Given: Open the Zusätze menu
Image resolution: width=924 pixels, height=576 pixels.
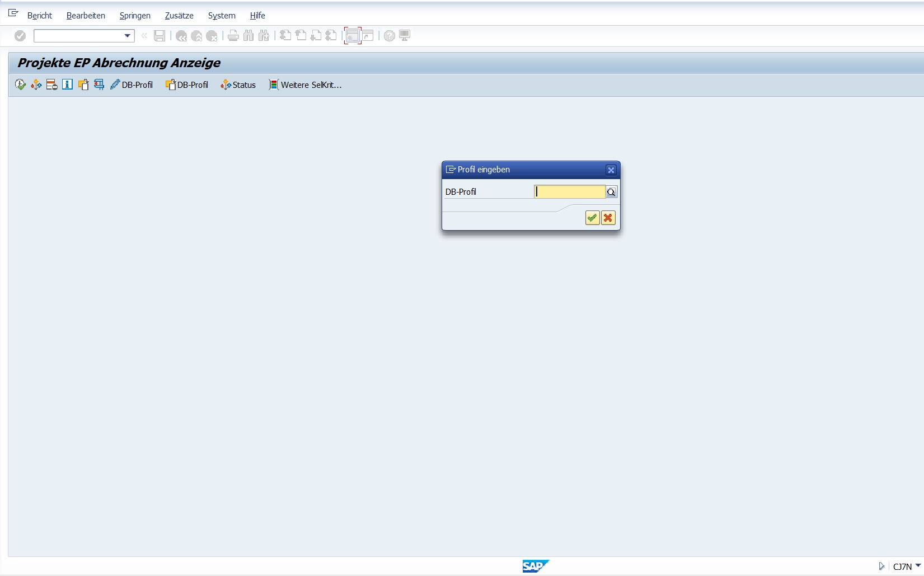Looking at the screenshot, I should (179, 16).
